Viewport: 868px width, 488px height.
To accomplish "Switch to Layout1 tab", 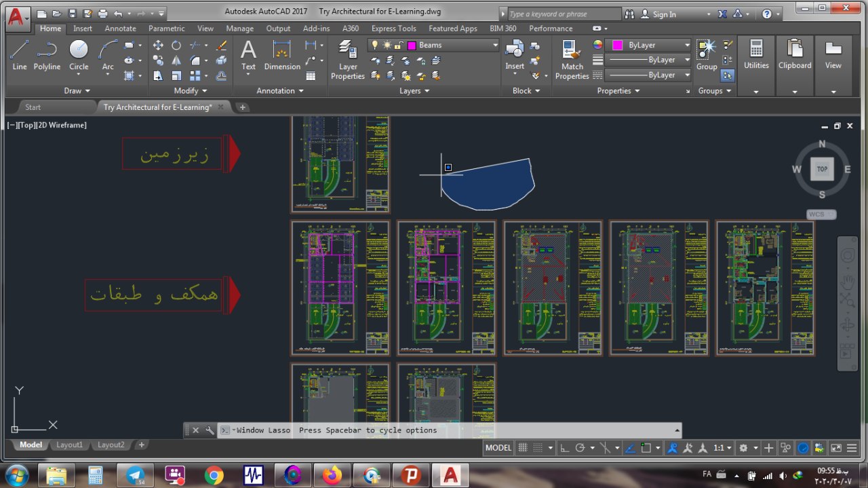I will [69, 445].
